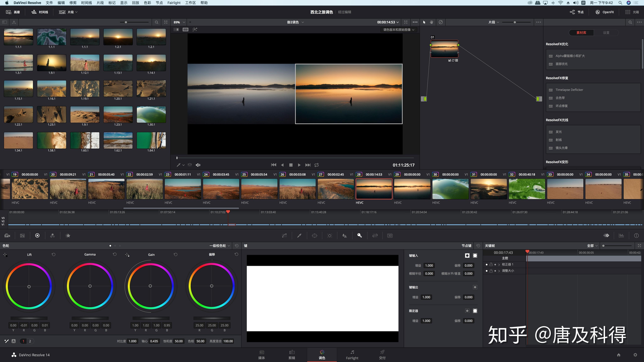Open the 3D stereoscopic palette

(390, 236)
